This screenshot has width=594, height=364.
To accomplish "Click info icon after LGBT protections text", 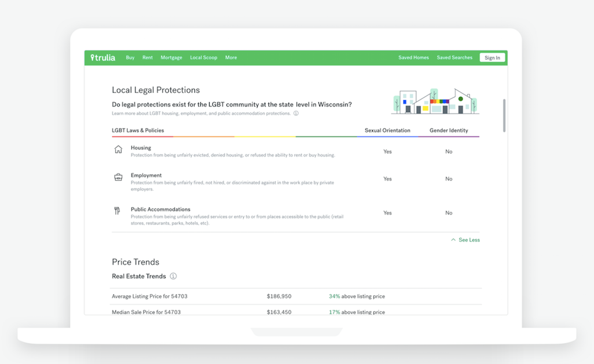I will (296, 113).
